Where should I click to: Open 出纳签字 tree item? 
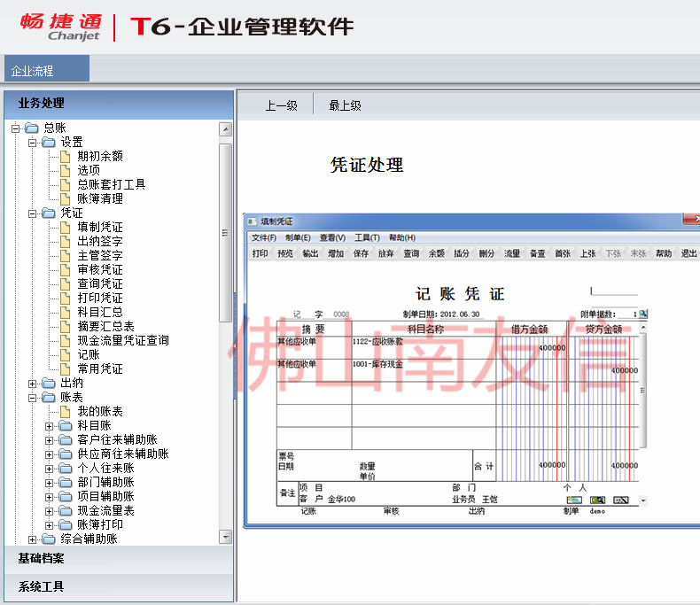click(100, 241)
